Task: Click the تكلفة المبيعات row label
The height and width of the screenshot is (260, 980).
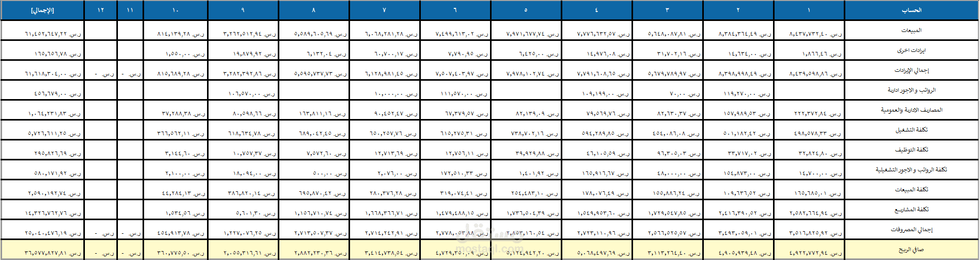Action: [911, 190]
